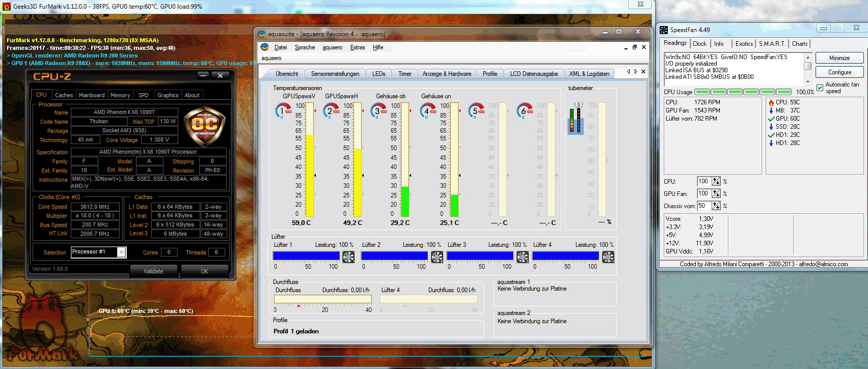Open the Timer tab in aquasuite
This screenshot has width=868, height=369.
point(405,74)
